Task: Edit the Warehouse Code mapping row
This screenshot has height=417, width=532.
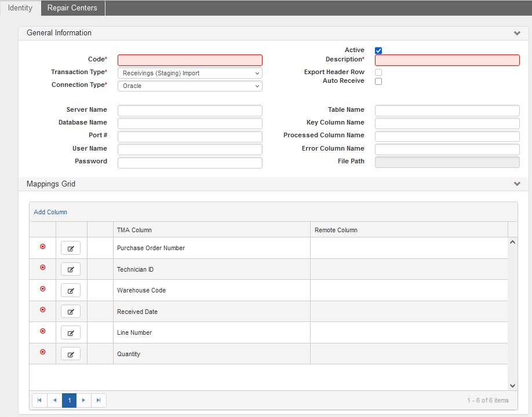Action: 71,291
